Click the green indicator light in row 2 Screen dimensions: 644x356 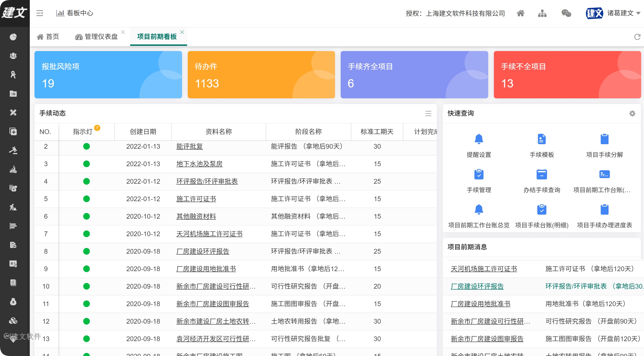click(87, 147)
